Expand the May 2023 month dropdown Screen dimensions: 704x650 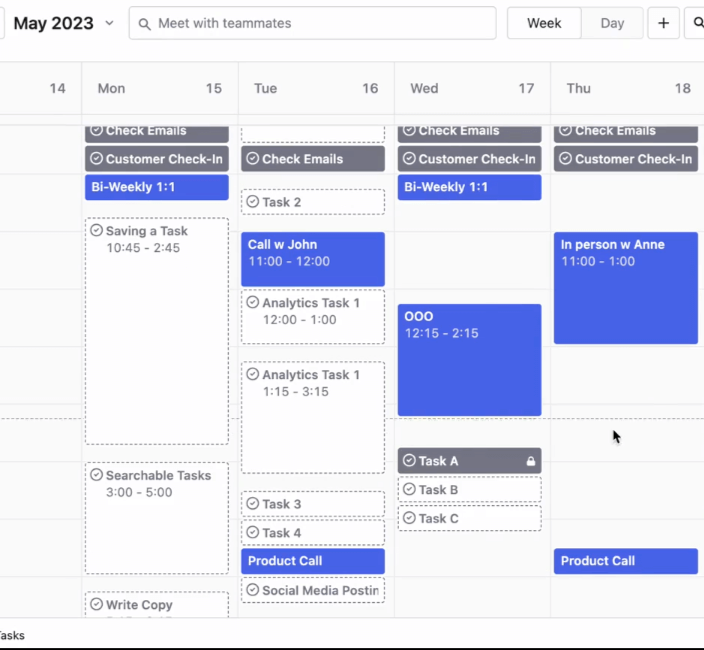click(x=109, y=23)
